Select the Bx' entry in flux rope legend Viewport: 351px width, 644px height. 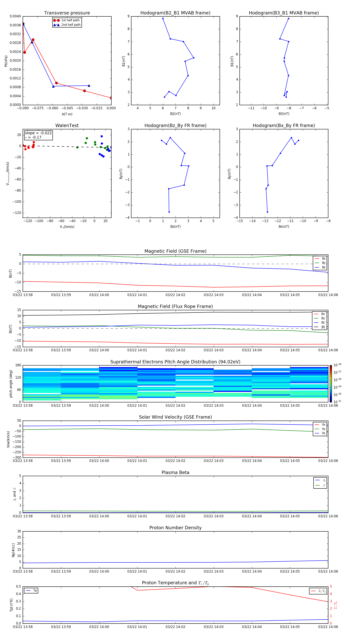coord(320,314)
